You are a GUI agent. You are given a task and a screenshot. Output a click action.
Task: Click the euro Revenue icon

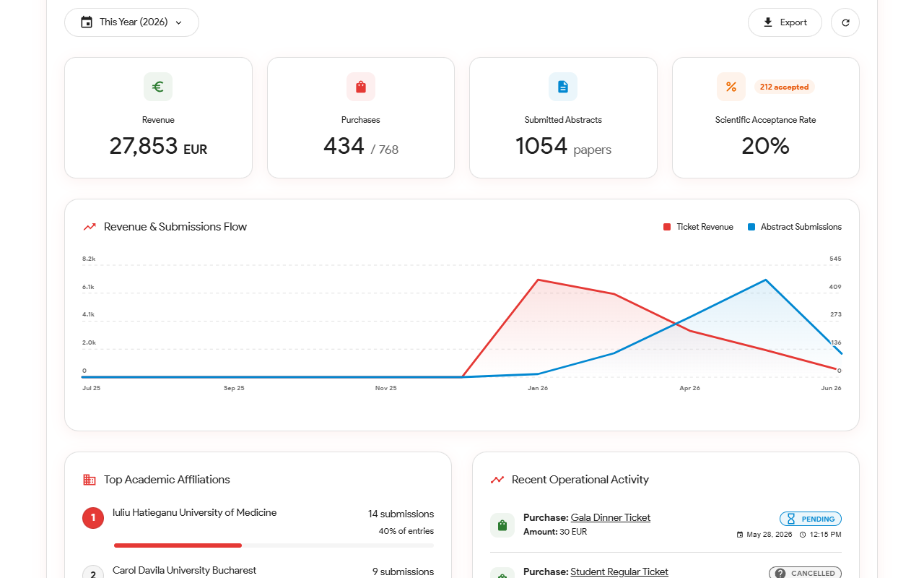pos(158,87)
